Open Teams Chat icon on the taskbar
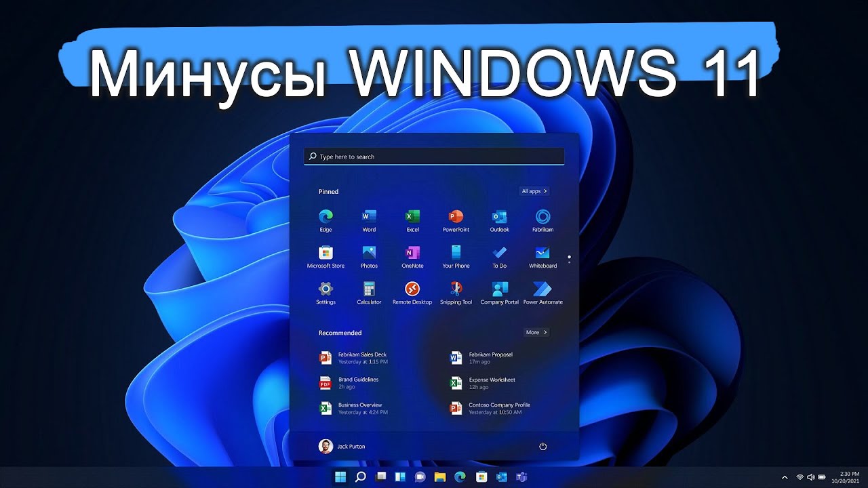 [x=420, y=477]
